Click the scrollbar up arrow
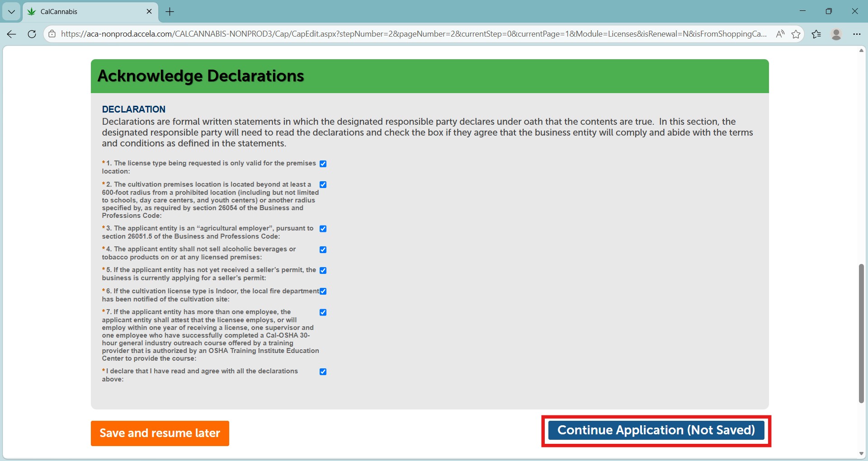The image size is (868, 461). coord(861,51)
